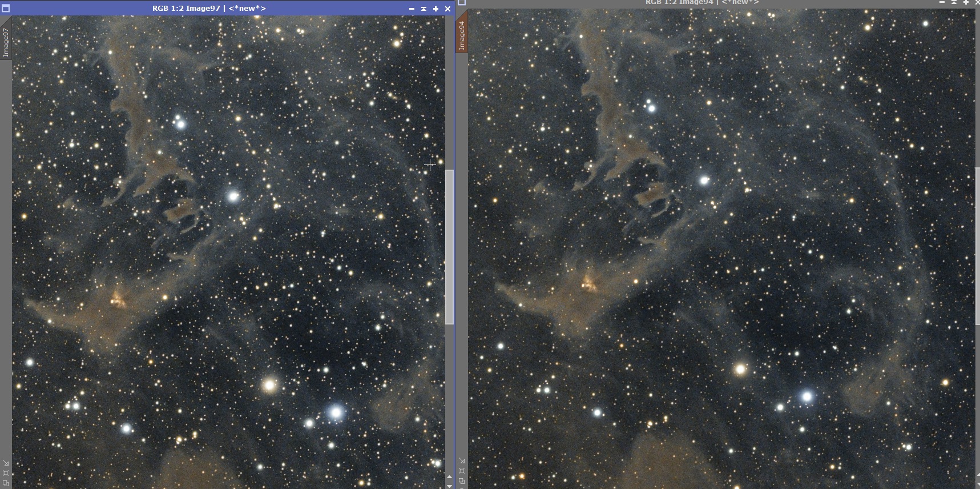Click the diagonal arrow icon in Image94 window
This screenshot has height=489, width=980.
pos(462,461)
